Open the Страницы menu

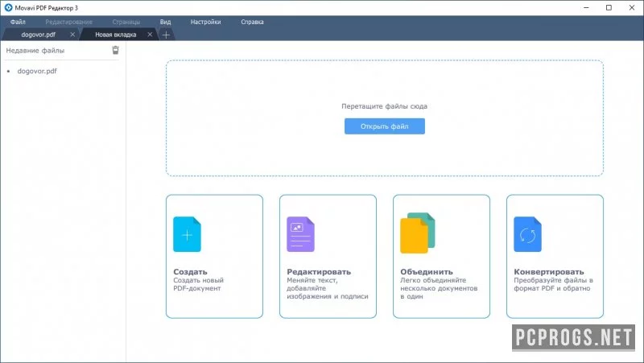(126, 22)
